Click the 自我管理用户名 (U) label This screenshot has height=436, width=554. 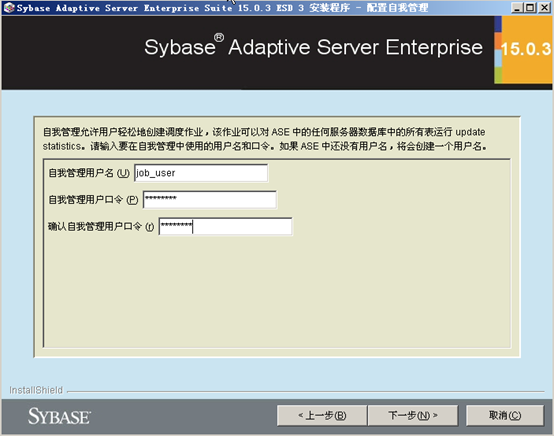click(89, 173)
